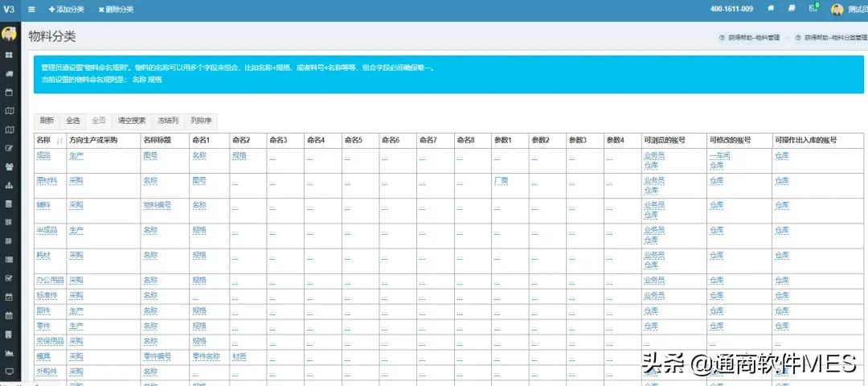868x386 pixels.
Task: Click 删除分类 to delete category
Action: pyautogui.click(x=117, y=10)
